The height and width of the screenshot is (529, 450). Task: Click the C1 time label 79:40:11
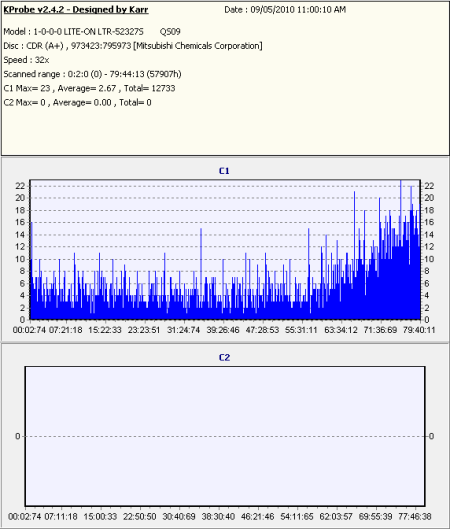click(x=419, y=330)
